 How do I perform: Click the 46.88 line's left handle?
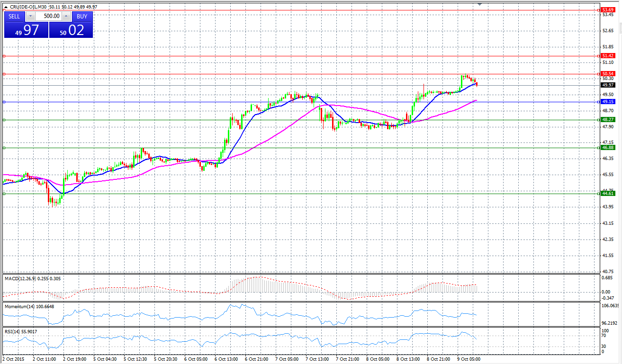point(4,148)
